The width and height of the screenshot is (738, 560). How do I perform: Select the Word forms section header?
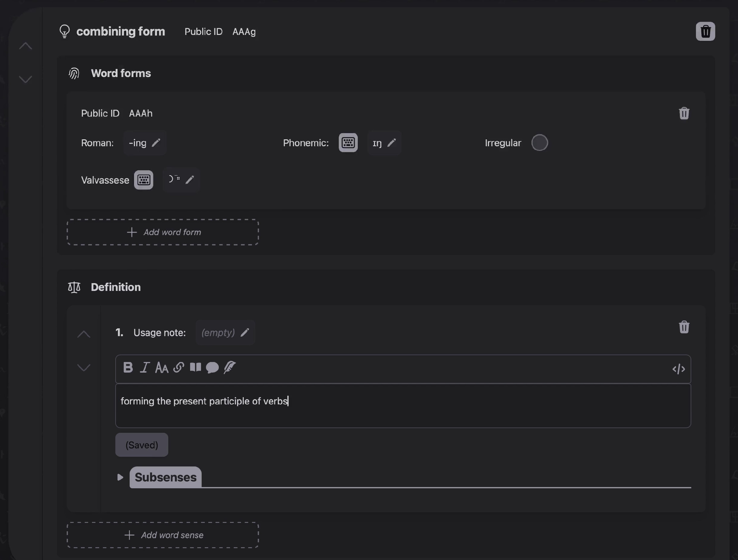[121, 73]
